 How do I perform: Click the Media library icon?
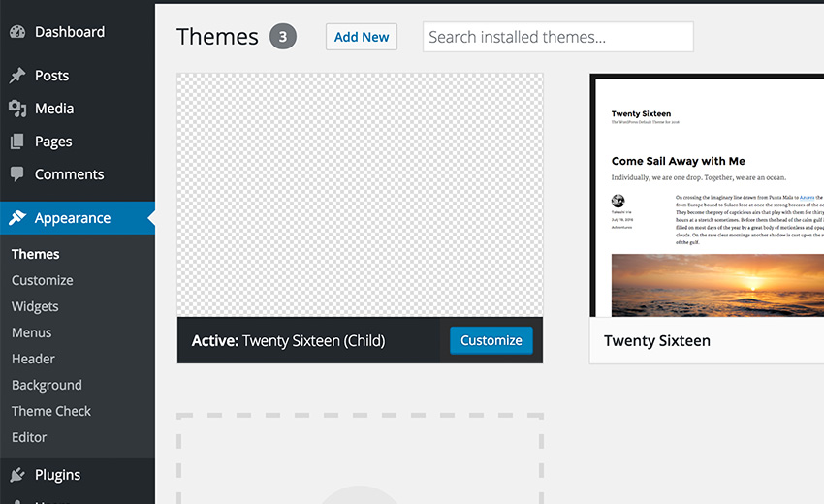pyautogui.click(x=17, y=109)
